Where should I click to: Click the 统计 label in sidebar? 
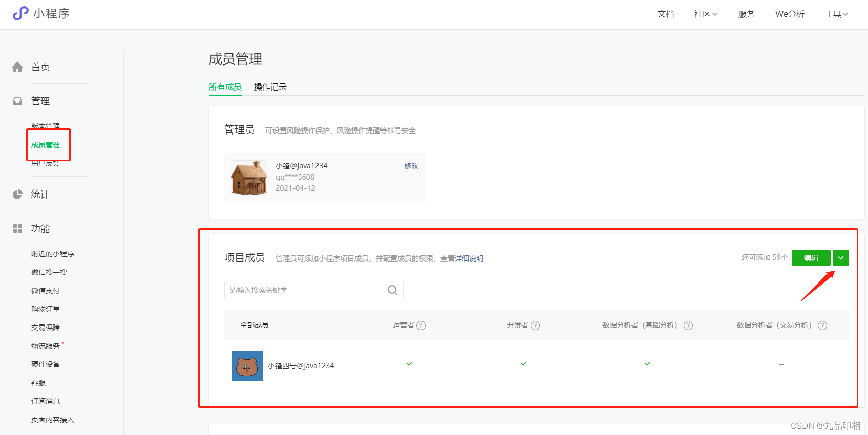(x=40, y=194)
